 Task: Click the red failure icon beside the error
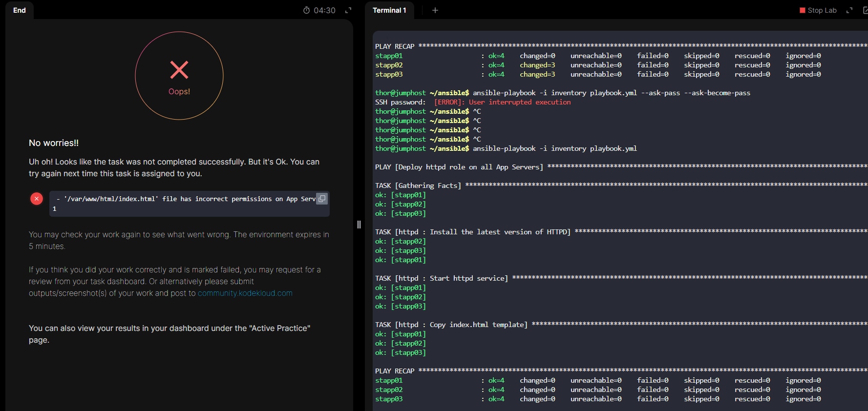[x=37, y=199]
